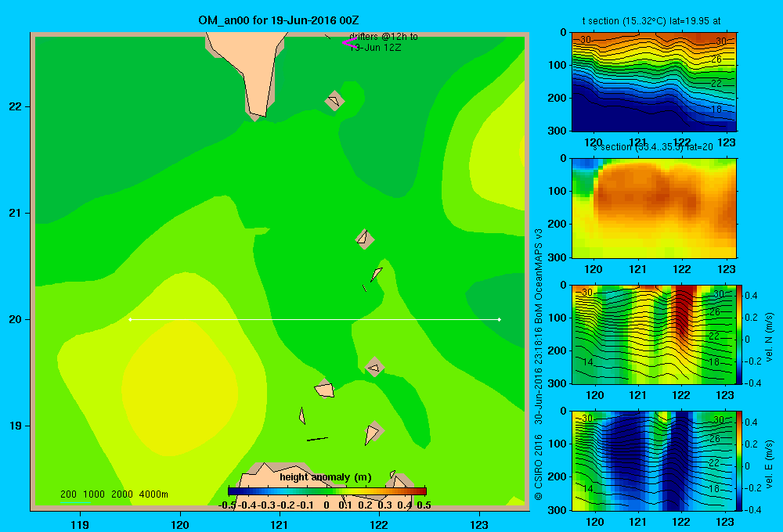Click the 0.5 value on height anomaly scale
This screenshot has width=783, height=532.
(424, 505)
